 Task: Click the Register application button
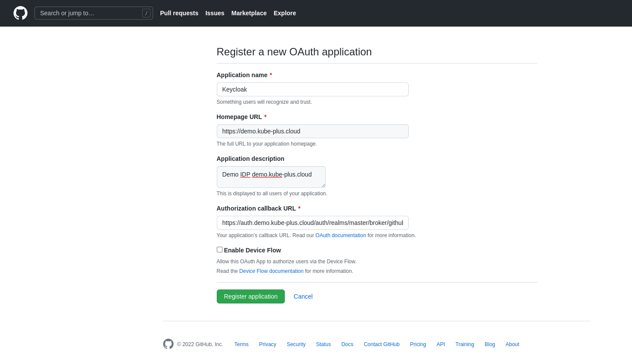(x=251, y=296)
